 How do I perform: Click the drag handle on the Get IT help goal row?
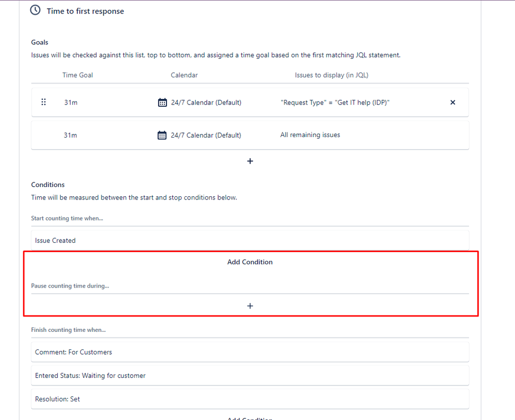pyautogui.click(x=43, y=102)
